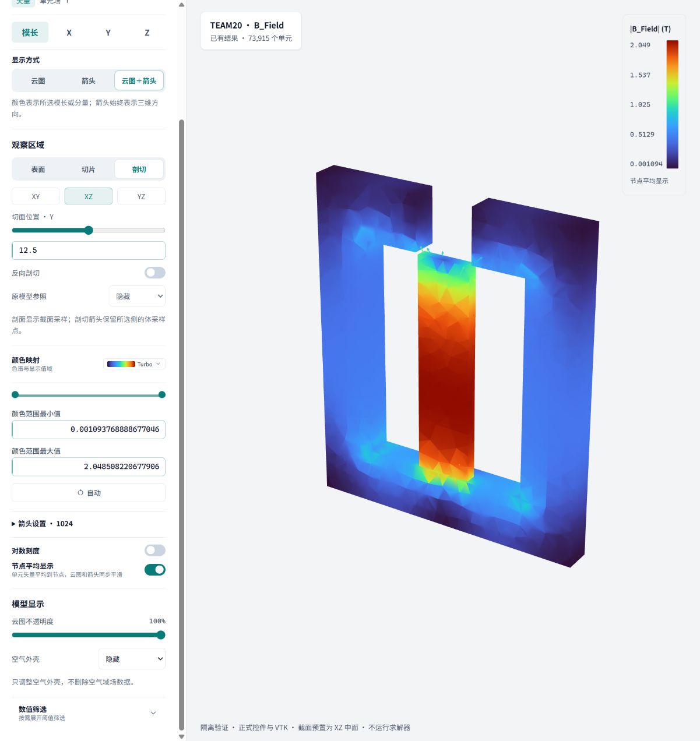The image size is (700, 741).
Task: Open the Turbo colormap dropdown
Action: [x=135, y=364]
